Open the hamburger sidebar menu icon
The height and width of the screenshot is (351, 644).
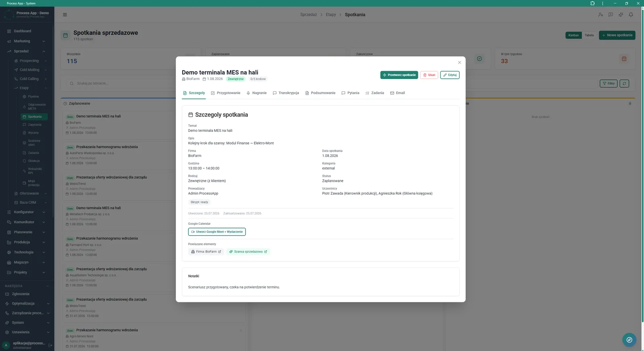click(x=65, y=14)
